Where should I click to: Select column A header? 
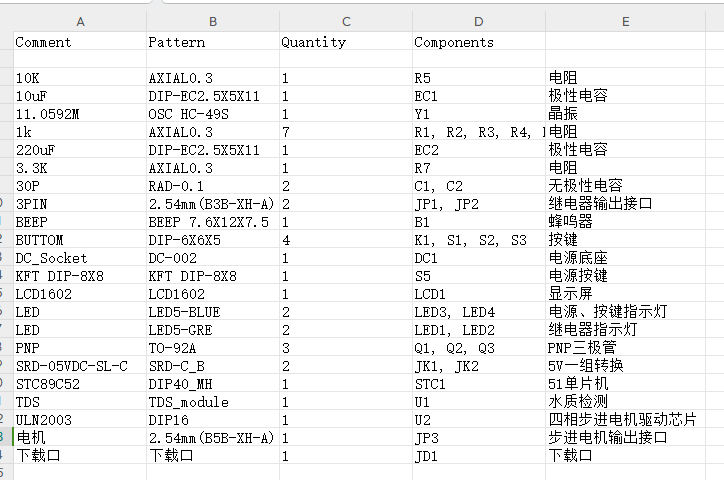pos(80,21)
